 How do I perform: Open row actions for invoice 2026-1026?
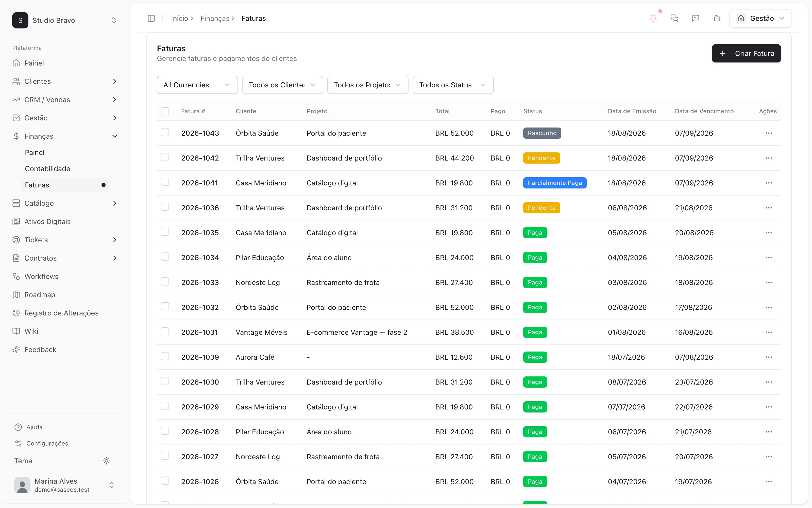pyautogui.click(x=769, y=482)
